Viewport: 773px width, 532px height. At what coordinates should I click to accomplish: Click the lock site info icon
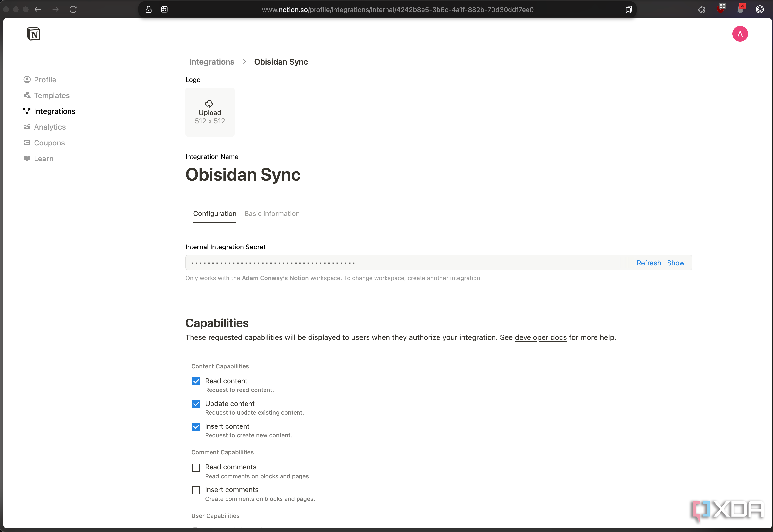coord(149,9)
